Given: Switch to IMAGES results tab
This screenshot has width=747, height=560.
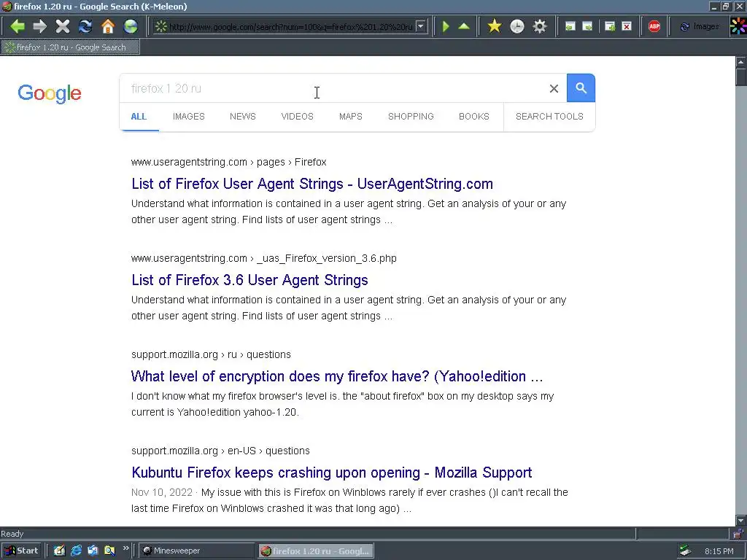Looking at the screenshot, I should pos(189,117).
